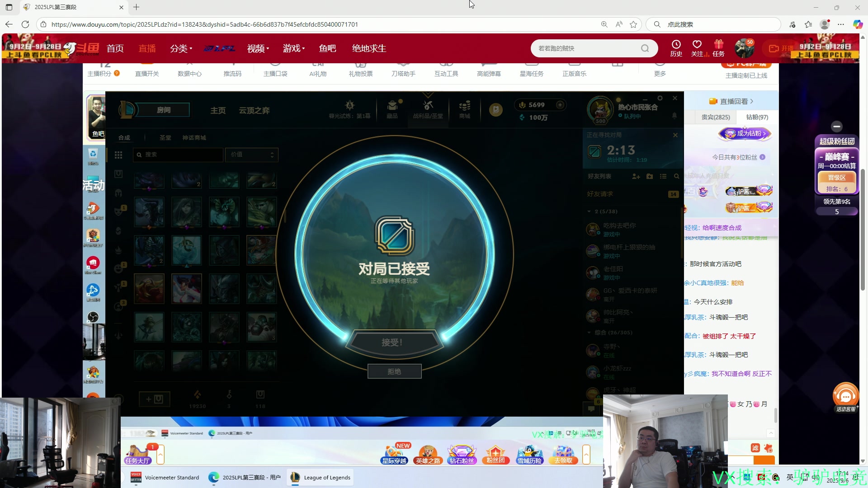Image resolution: width=868 pixels, height=488 pixels.
Task: Open League client loot and hextech icon
Action: click(x=428, y=109)
